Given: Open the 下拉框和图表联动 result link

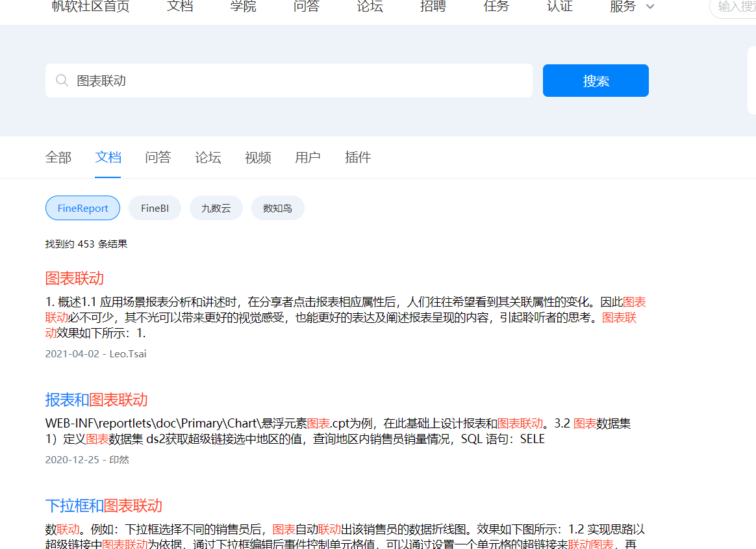Looking at the screenshot, I should [x=104, y=505].
